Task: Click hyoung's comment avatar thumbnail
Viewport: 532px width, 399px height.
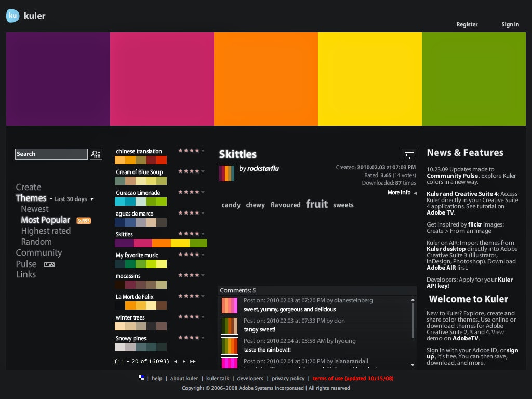Action: pos(229,345)
